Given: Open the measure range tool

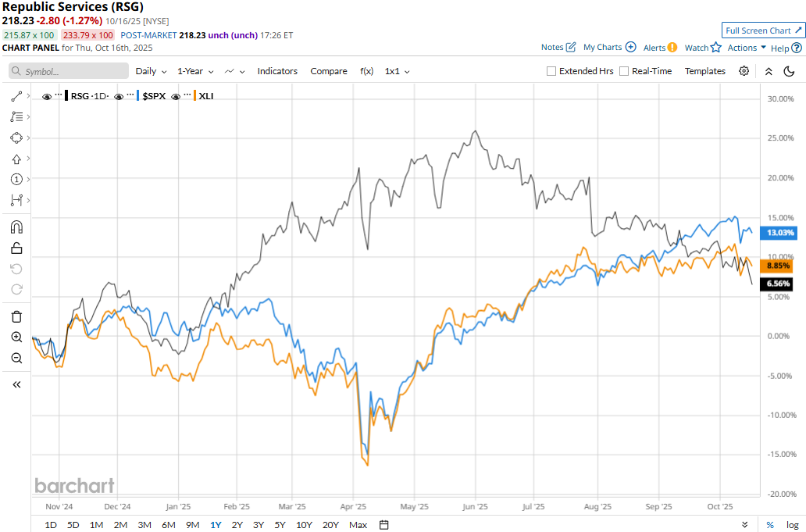Looking at the screenshot, I should point(16,200).
